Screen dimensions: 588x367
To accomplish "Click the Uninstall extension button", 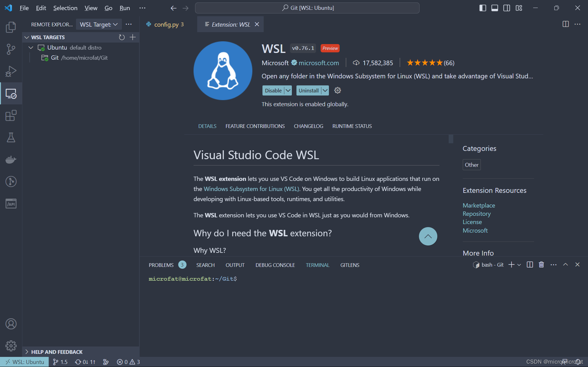I will 309,91.
